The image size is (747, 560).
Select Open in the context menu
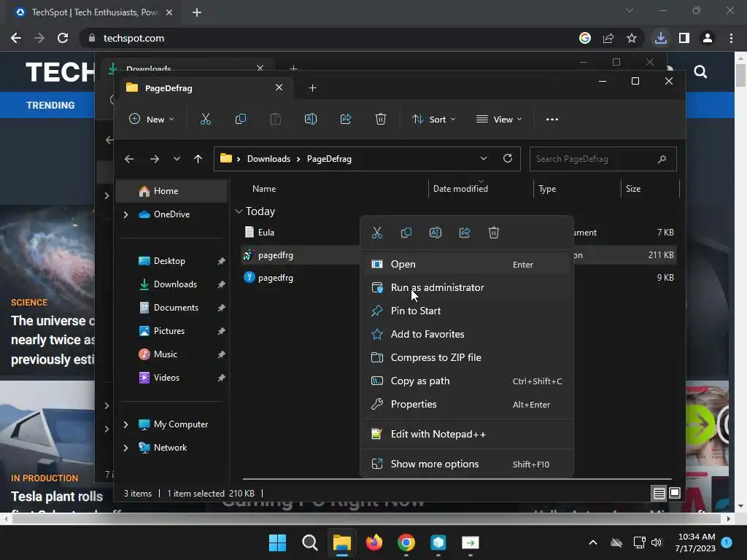click(467, 264)
